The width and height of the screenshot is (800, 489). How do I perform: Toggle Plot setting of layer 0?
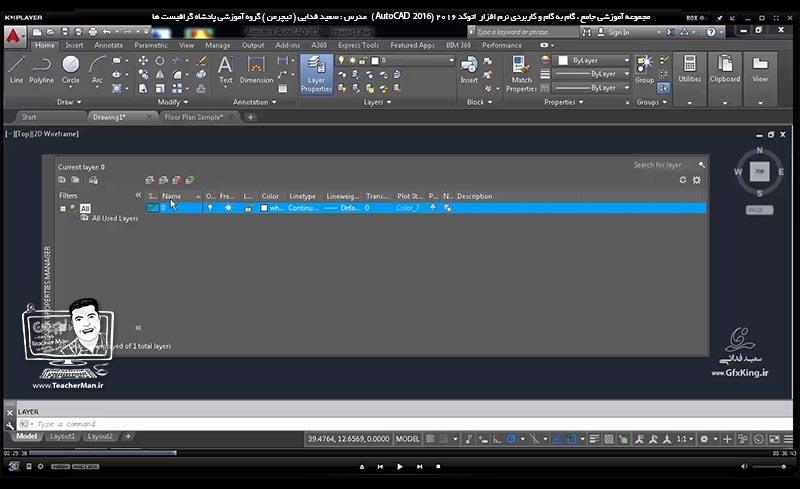(433, 208)
